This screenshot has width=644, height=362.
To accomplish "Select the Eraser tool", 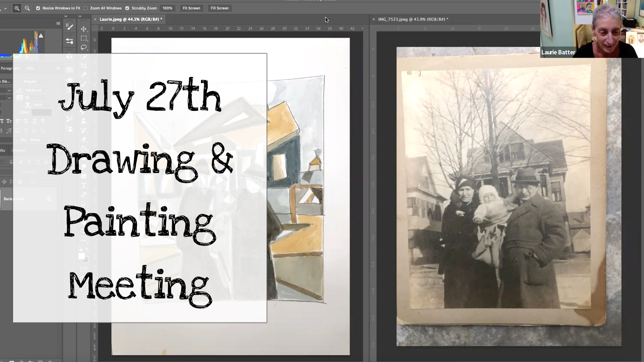I will click(84, 139).
